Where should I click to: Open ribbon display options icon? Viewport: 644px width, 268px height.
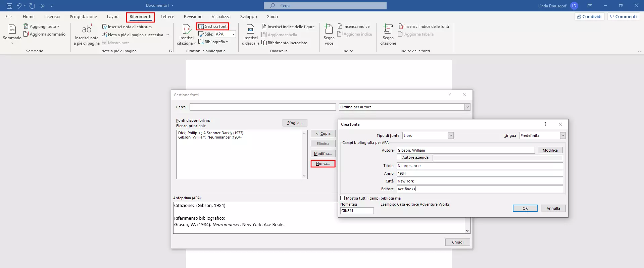coord(590,6)
